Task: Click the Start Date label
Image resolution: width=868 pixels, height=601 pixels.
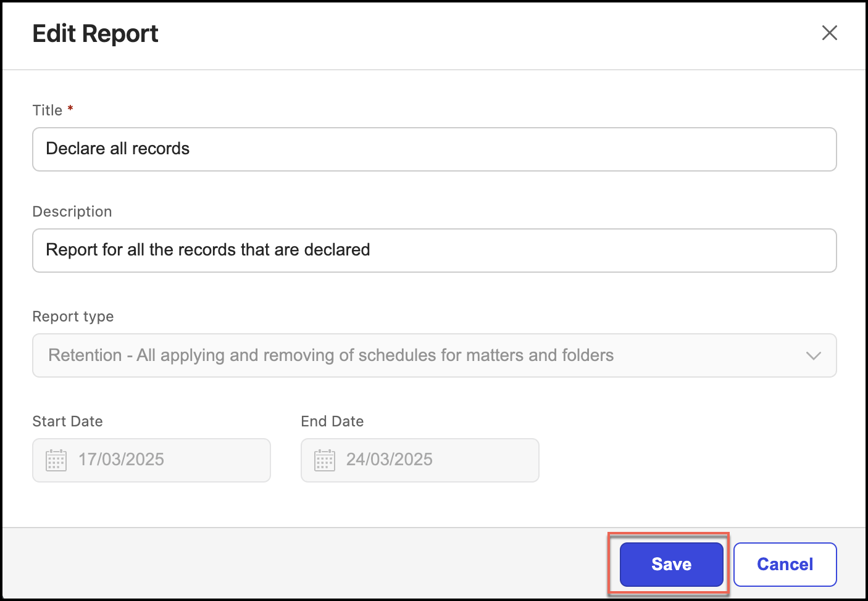Action: 67,421
